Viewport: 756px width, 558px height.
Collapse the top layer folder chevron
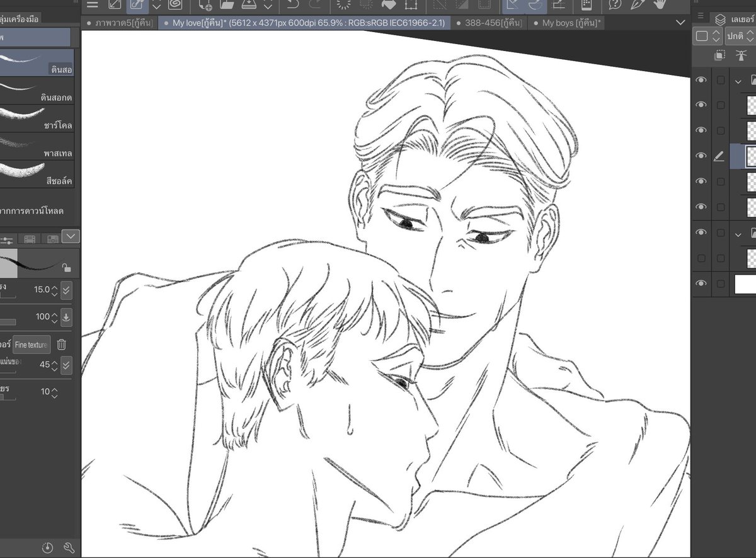738,81
